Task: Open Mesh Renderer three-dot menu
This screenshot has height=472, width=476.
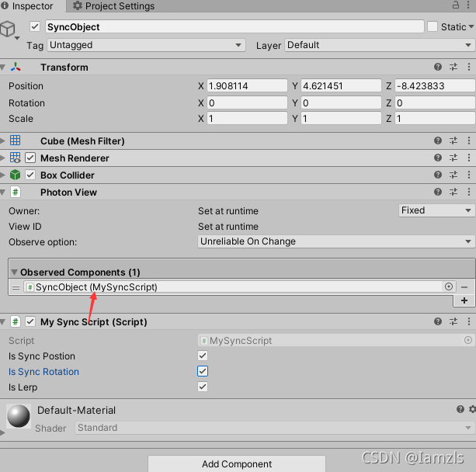Action: (469, 158)
